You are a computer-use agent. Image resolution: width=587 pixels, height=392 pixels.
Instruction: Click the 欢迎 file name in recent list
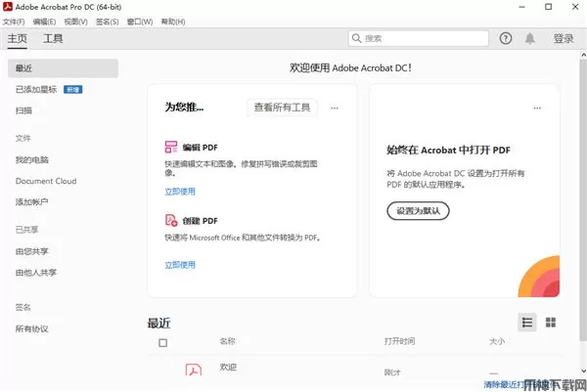point(228,367)
